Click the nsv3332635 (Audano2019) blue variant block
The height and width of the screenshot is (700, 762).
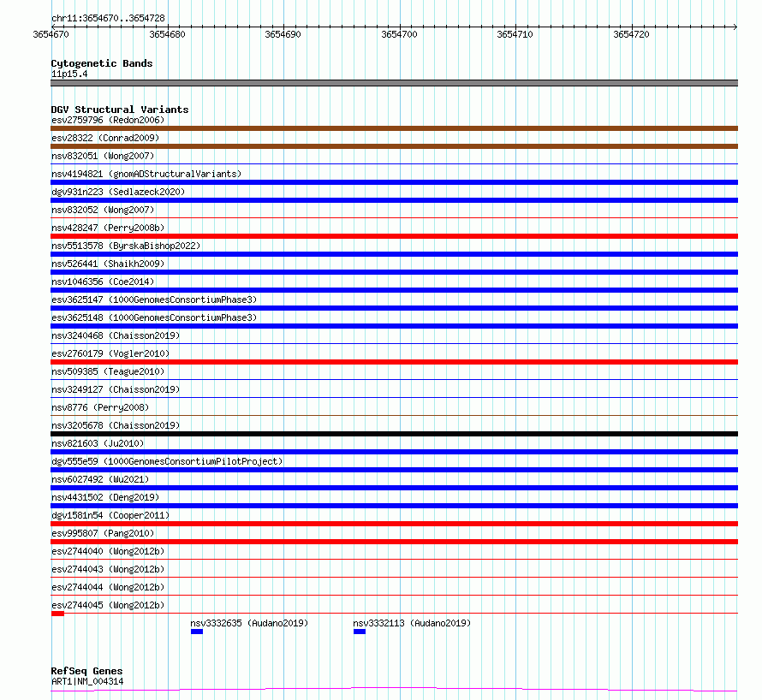tap(197, 632)
